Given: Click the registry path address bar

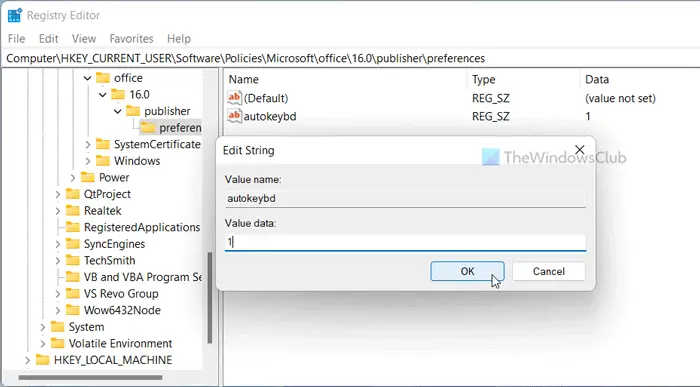Looking at the screenshot, I should point(350,58).
